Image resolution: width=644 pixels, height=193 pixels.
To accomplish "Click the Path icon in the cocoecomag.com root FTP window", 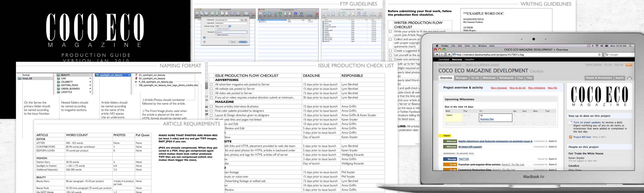I will (x=265, y=14).
